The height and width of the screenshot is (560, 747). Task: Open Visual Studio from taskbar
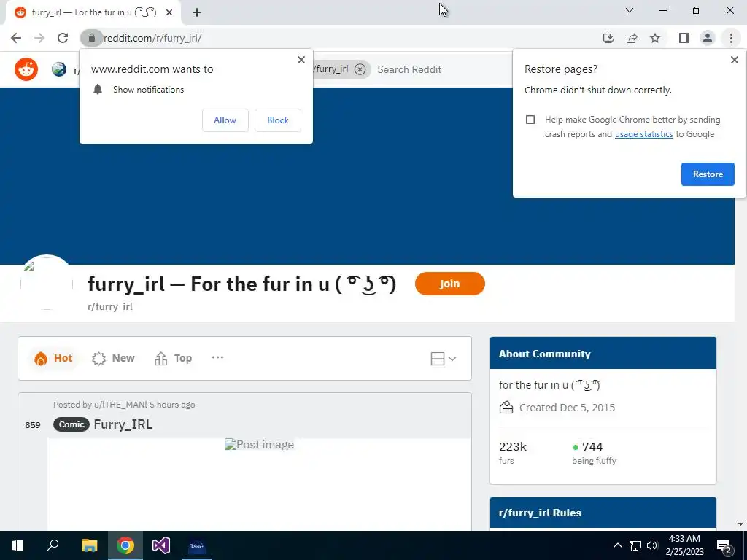point(161,545)
